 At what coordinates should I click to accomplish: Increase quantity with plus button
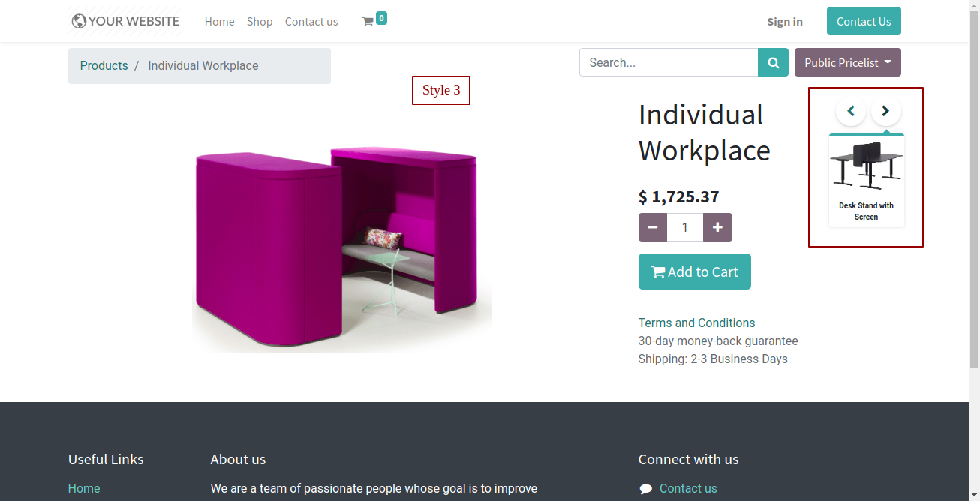(x=717, y=227)
